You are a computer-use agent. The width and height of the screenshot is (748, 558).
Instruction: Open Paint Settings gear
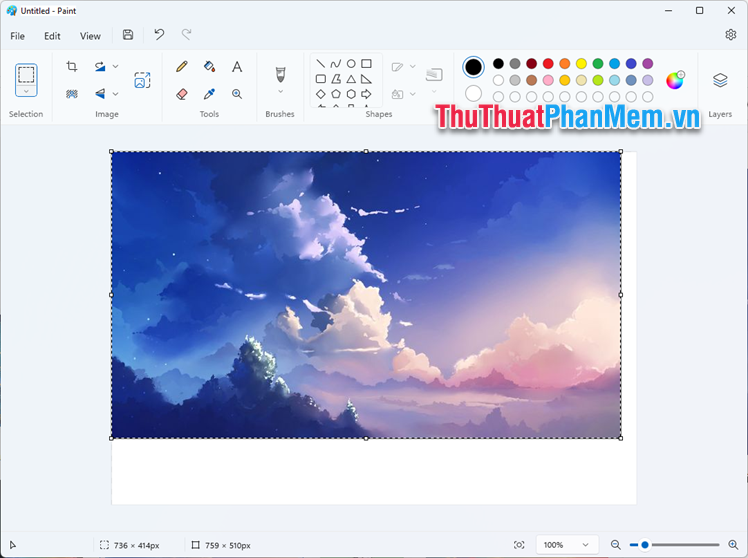click(730, 35)
